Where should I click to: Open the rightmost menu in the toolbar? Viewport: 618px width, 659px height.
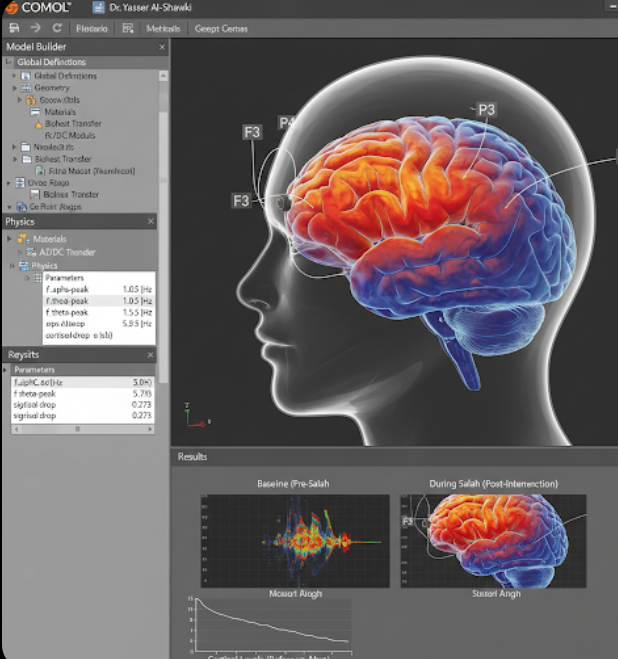coord(221,28)
